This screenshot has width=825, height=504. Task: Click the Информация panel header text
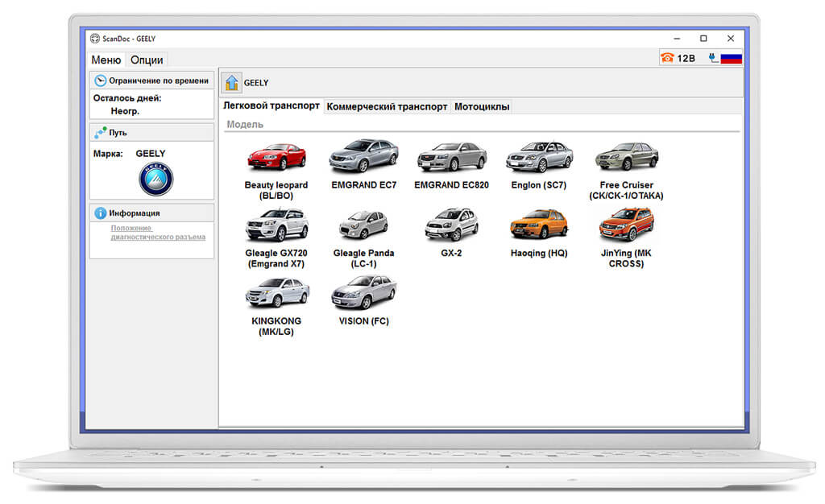[x=135, y=213]
